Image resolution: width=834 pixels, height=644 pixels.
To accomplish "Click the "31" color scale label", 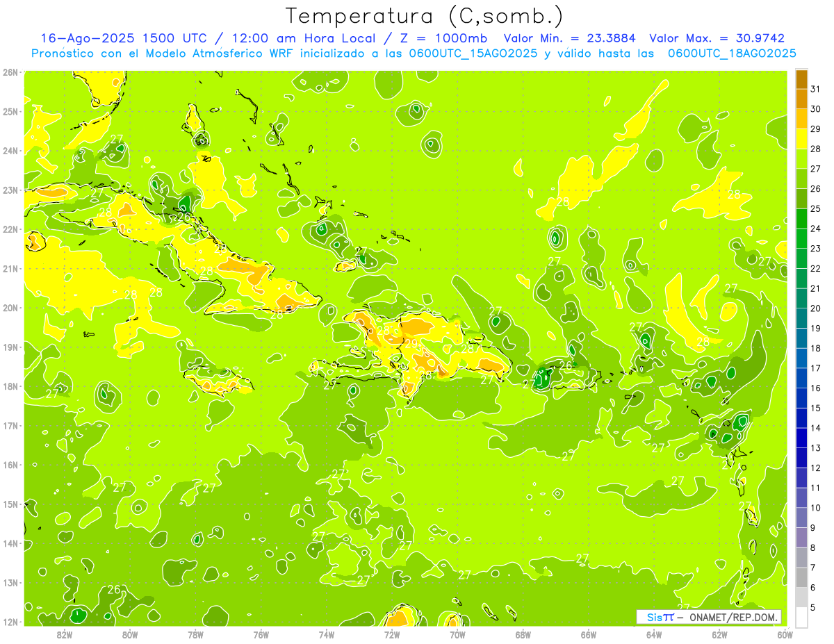I will (x=816, y=88).
